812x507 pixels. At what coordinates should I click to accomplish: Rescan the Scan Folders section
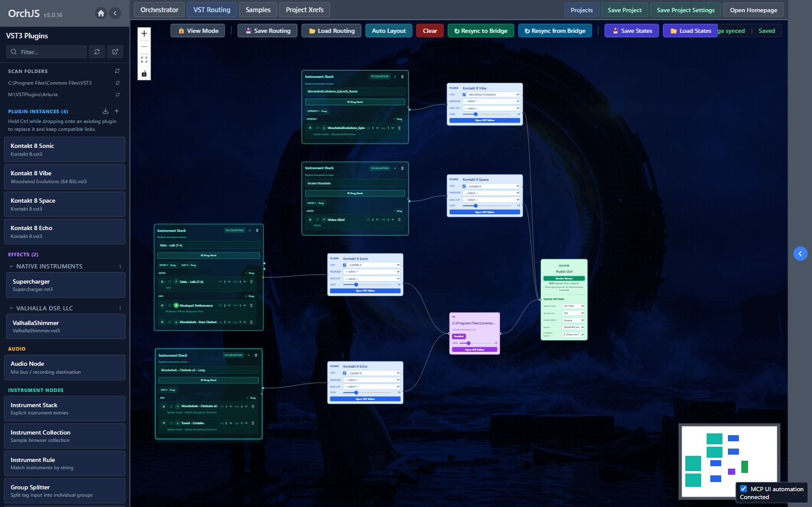click(x=118, y=71)
